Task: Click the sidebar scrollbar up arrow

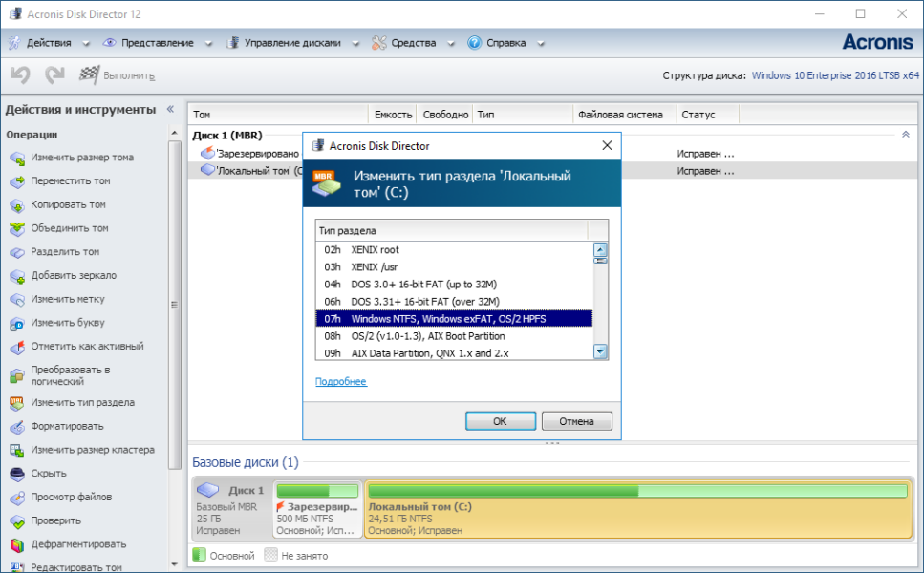Action: (174, 134)
